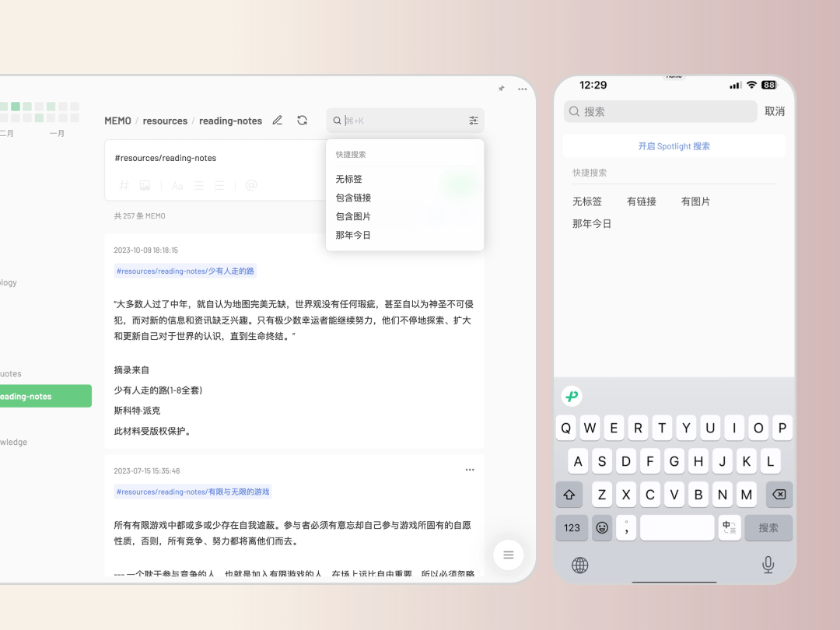Screen dimensions: 840x630
Task: Tap the shift key on phone keyboard
Action: coord(569,495)
